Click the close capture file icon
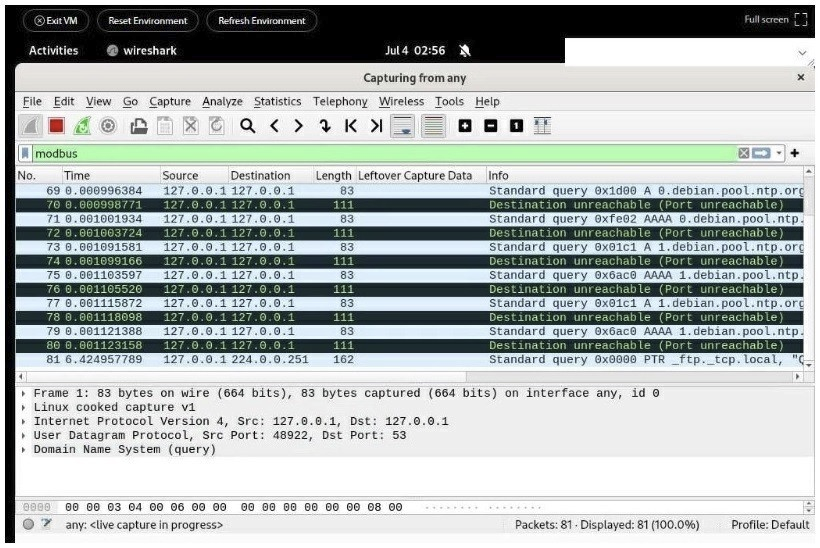This screenshot has height=548, width=820. [190, 126]
